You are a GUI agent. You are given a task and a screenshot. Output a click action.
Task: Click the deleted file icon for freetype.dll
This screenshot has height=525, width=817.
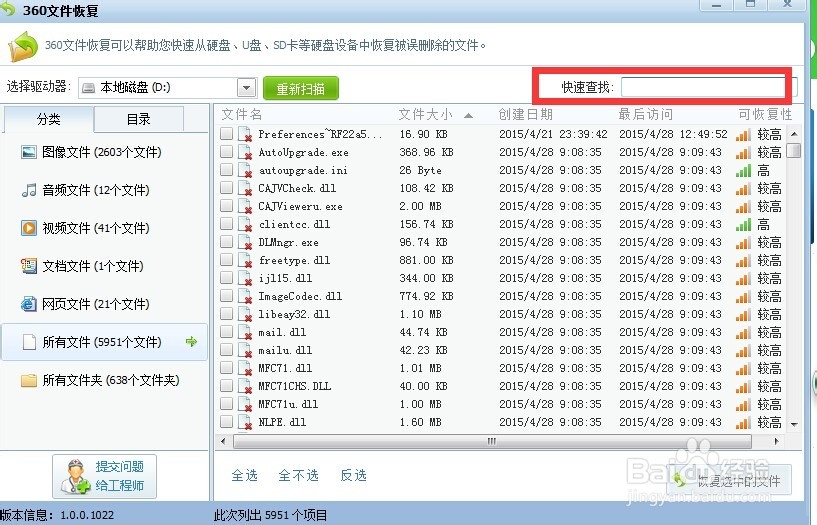(x=244, y=260)
